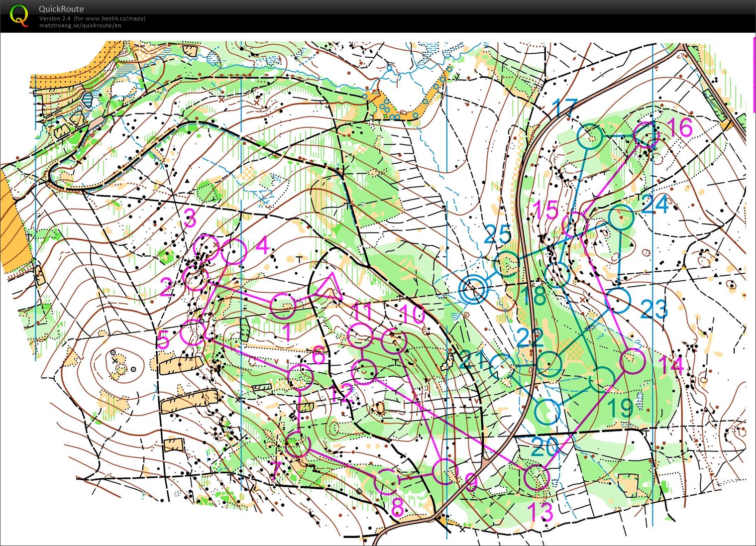Click magenta control circle 12
Image resolution: width=756 pixels, height=546 pixels.
364,371
